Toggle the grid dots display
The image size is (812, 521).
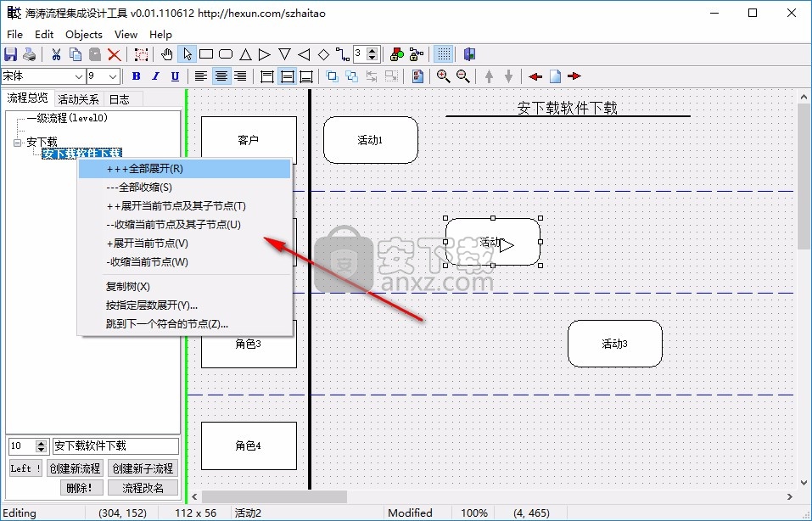pyautogui.click(x=443, y=54)
